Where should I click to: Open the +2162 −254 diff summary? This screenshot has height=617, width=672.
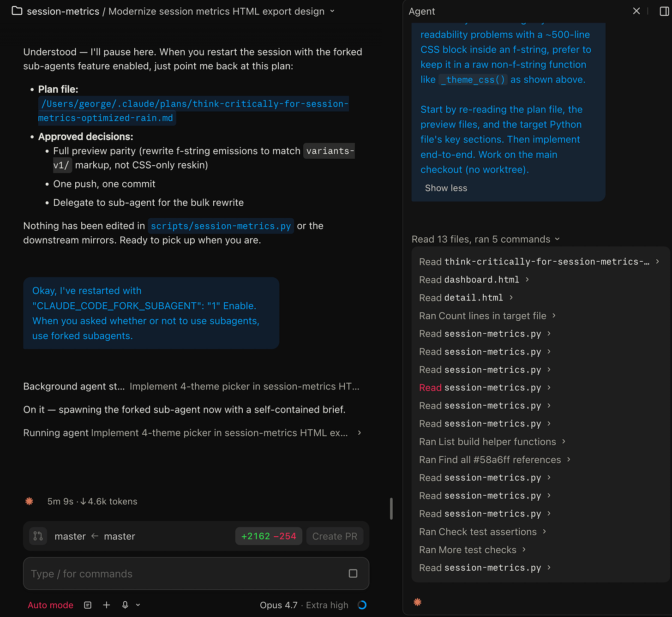click(x=269, y=536)
